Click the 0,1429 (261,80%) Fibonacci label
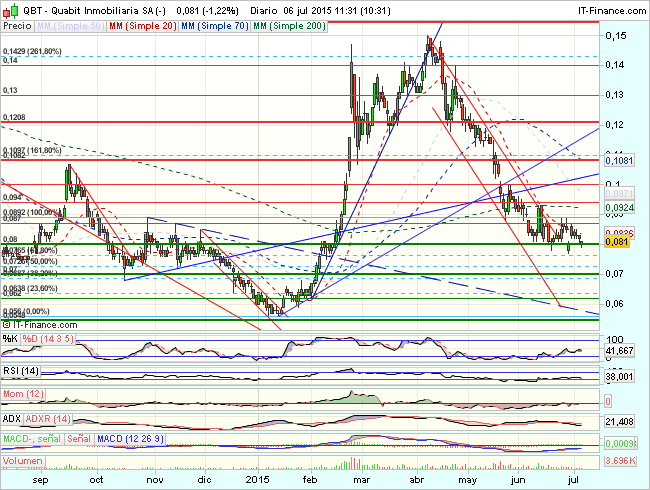650x490 pixels. point(32,51)
